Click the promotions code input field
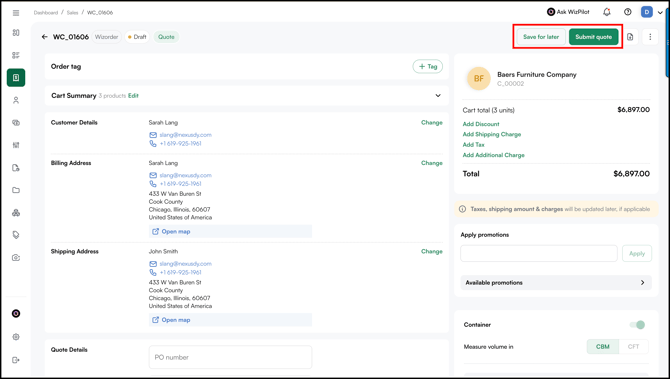This screenshot has width=670, height=379. tap(539, 253)
